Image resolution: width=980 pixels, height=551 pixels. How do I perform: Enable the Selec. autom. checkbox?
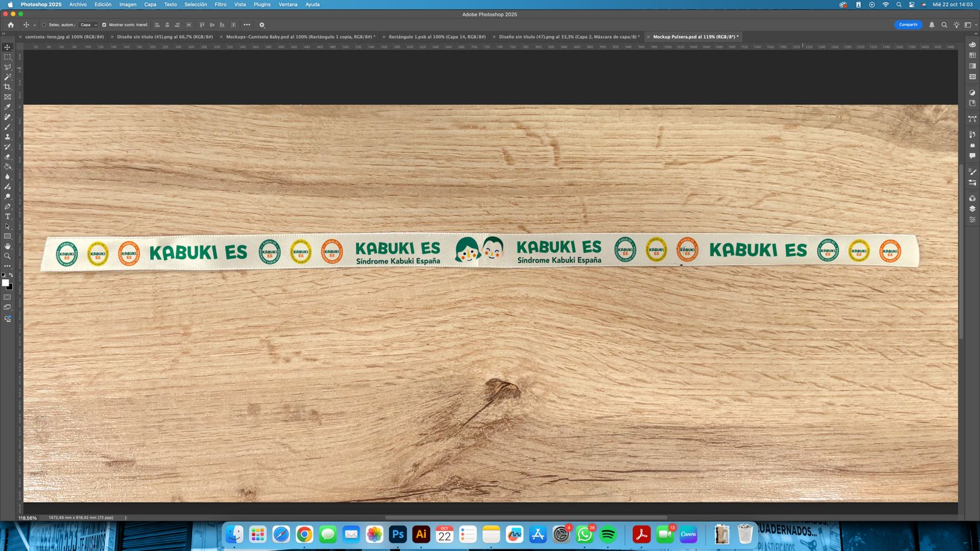[x=44, y=25]
